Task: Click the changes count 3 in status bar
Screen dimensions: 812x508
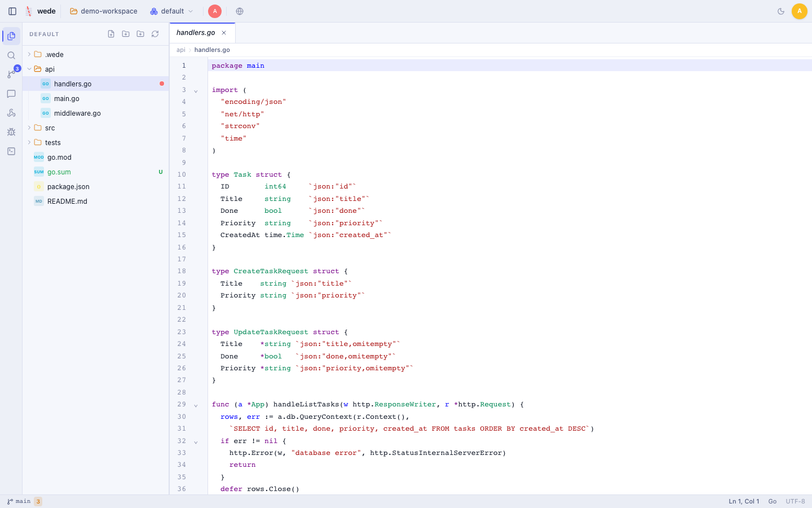Action: pos(38,501)
